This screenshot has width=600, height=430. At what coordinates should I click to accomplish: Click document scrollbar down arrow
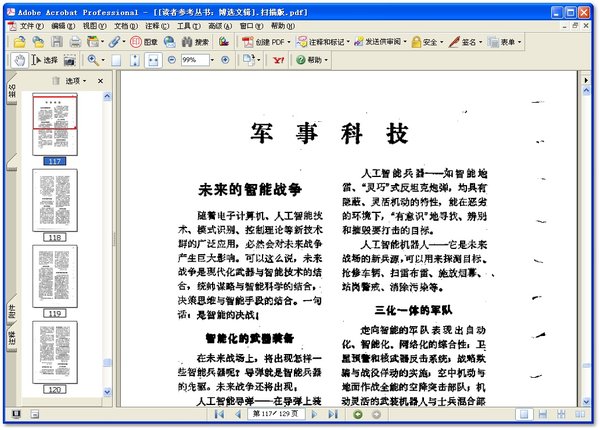586,402
